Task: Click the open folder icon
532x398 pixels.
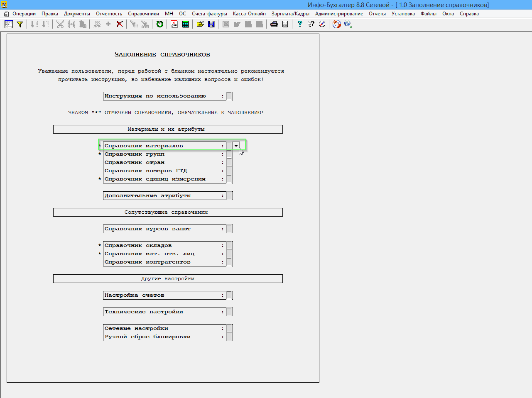Action: 200,24
